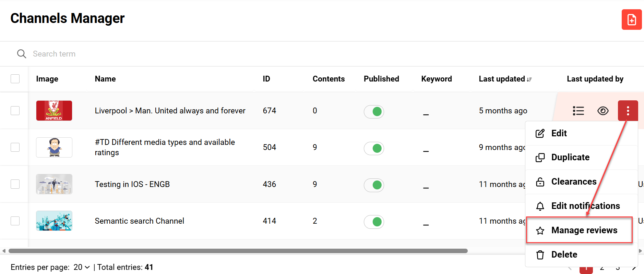644x274 pixels.
Task: Switch off Published for Testing in IOS
Action: pos(374,185)
